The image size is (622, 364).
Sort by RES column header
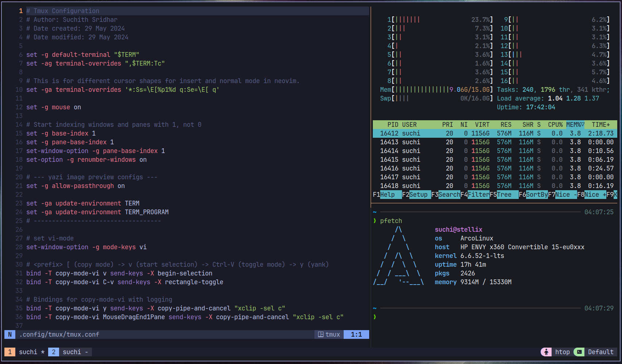click(x=506, y=125)
